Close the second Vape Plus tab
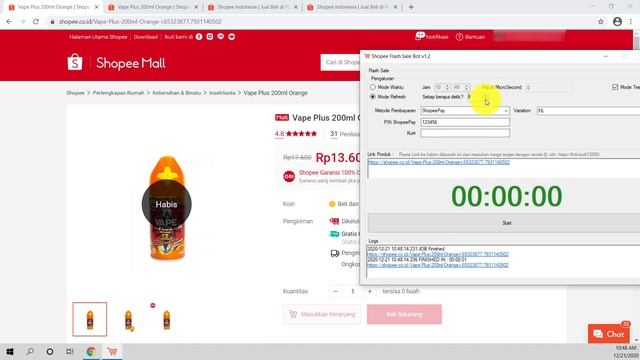The image size is (640, 360). (x=196, y=7)
